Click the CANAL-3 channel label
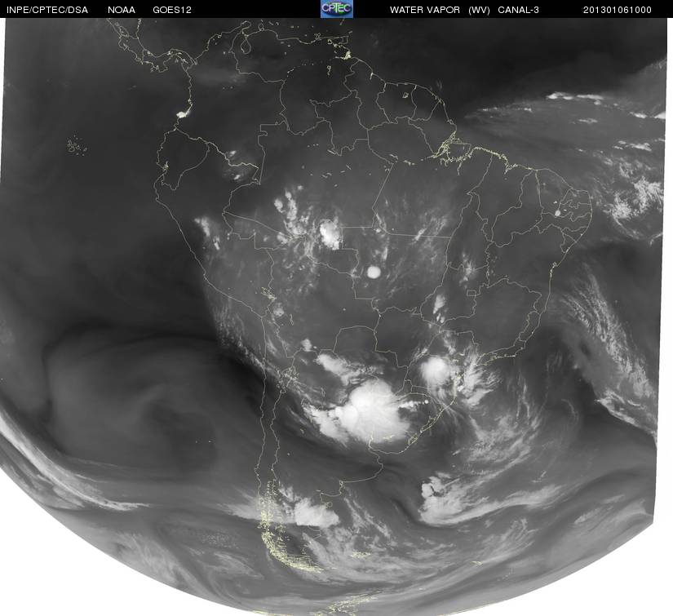 (x=518, y=10)
